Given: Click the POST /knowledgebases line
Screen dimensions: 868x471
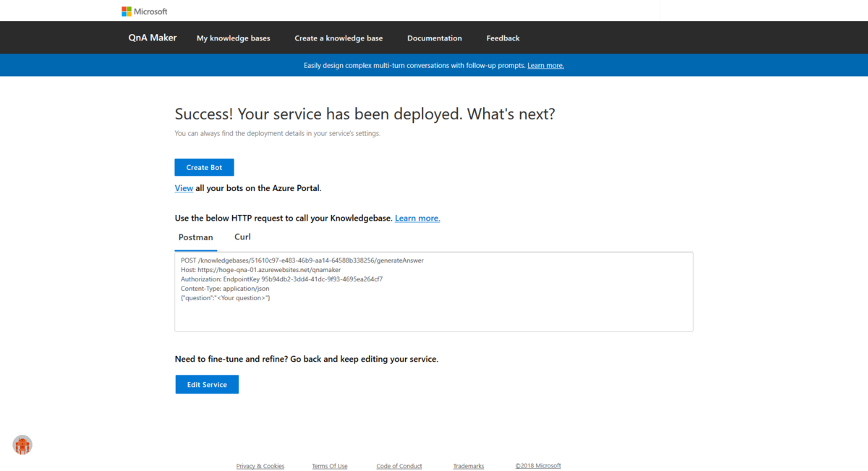Looking at the screenshot, I should [302, 260].
